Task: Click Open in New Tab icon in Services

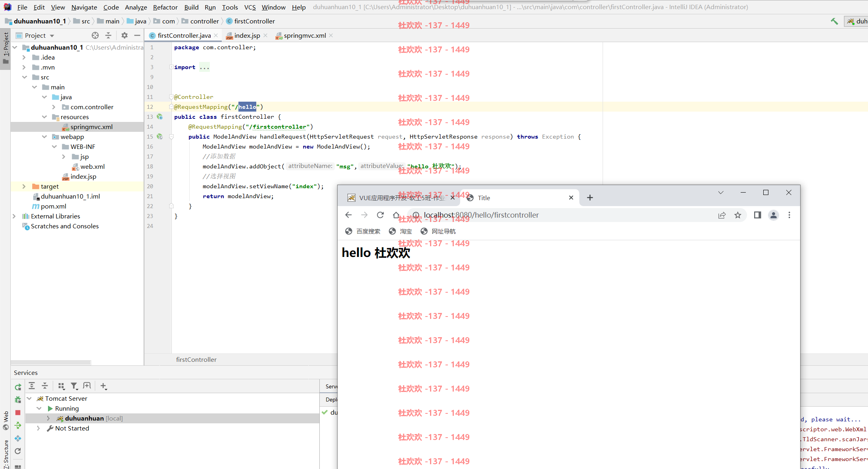Action: pyautogui.click(x=87, y=386)
